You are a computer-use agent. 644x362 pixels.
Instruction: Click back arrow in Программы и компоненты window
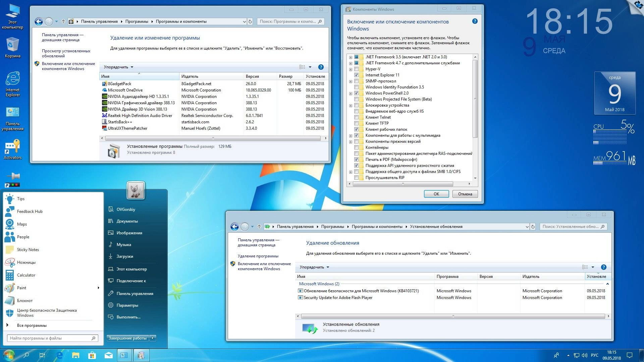click(x=39, y=21)
